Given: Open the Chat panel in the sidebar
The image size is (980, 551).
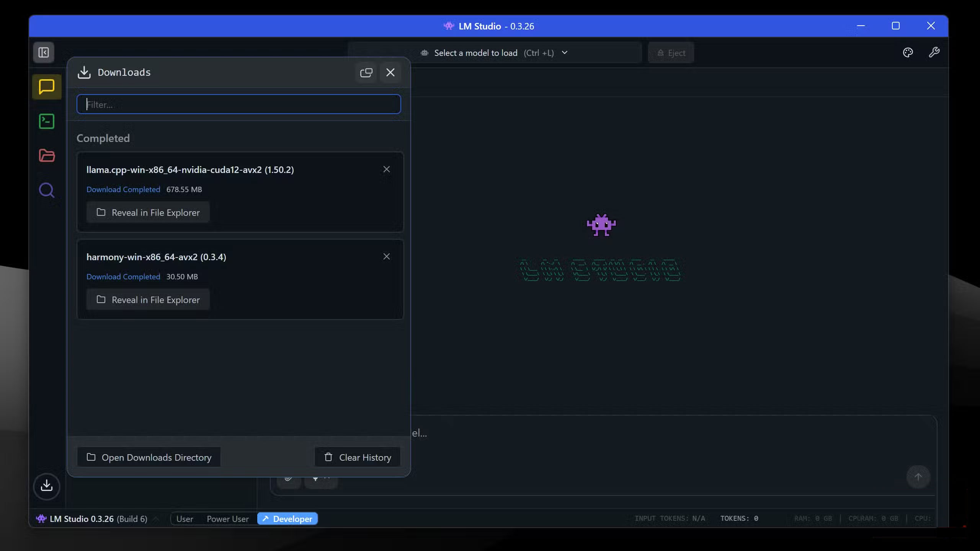Looking at the screenshot, I should [x=46, y=87].
